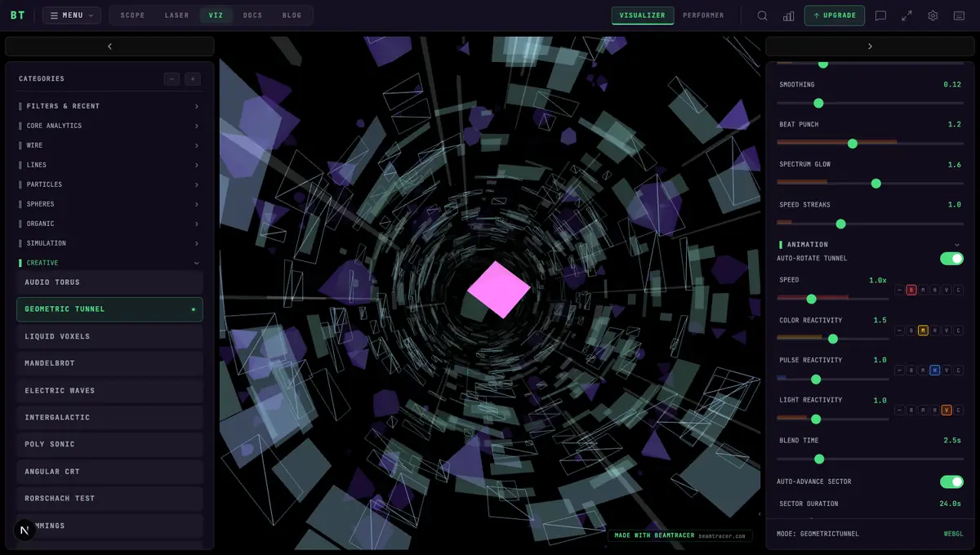Show keyboard shortcuts icon

pyautogui.click(x=959, y=16)
